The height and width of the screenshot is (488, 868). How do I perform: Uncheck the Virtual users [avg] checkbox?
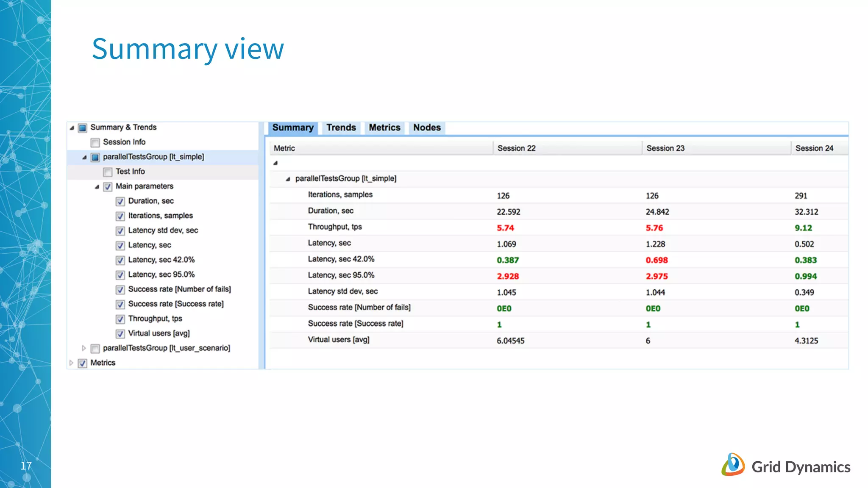coord(120,334)
